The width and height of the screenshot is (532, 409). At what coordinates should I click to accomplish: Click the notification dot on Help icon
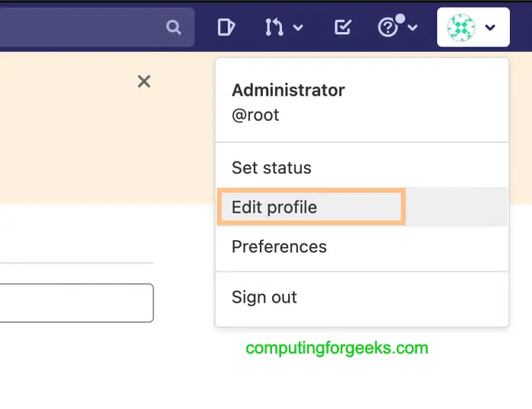pyautogui.click(x=400, y=19)
